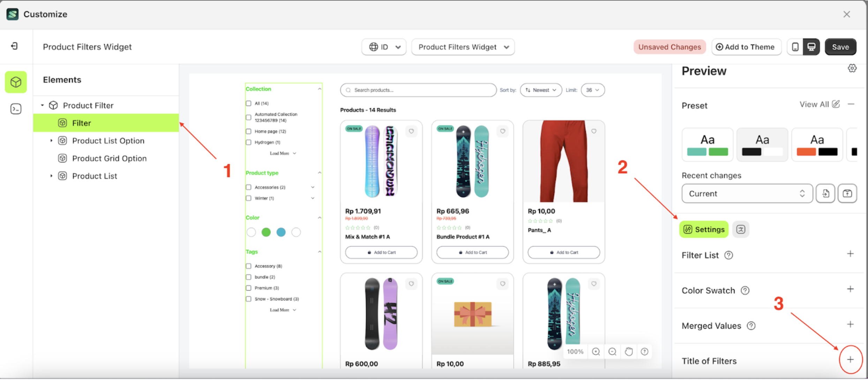Click the import preset file icon
Screen dimensions: 868x380
pos(825,193)
